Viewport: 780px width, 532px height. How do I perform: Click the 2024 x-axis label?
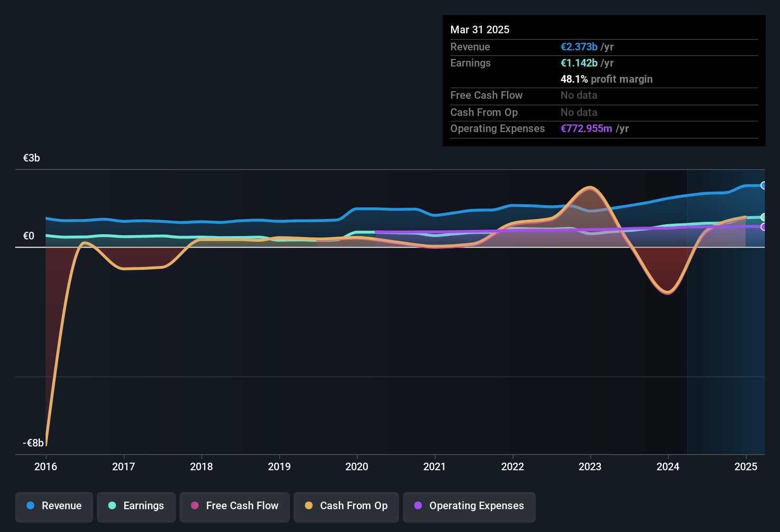668,466
